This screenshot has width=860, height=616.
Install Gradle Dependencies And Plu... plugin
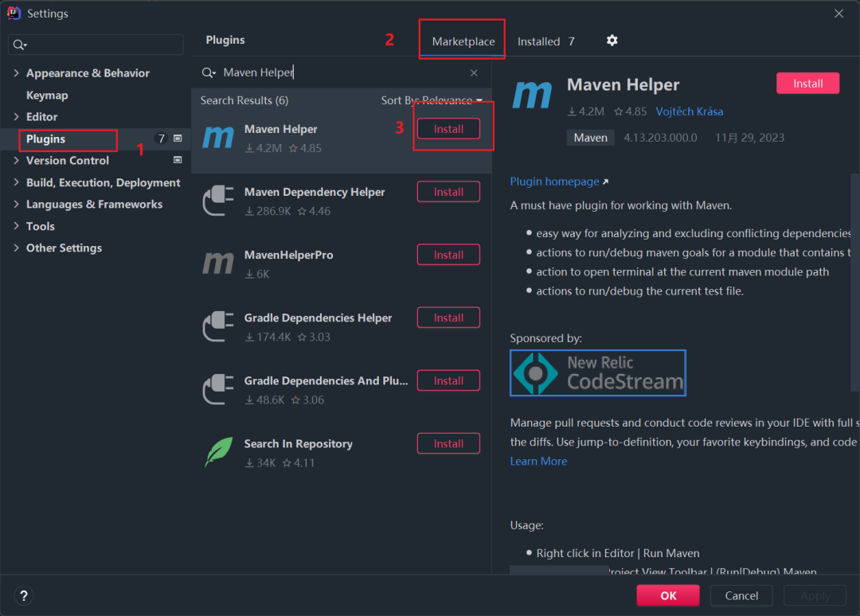[448, 381]
